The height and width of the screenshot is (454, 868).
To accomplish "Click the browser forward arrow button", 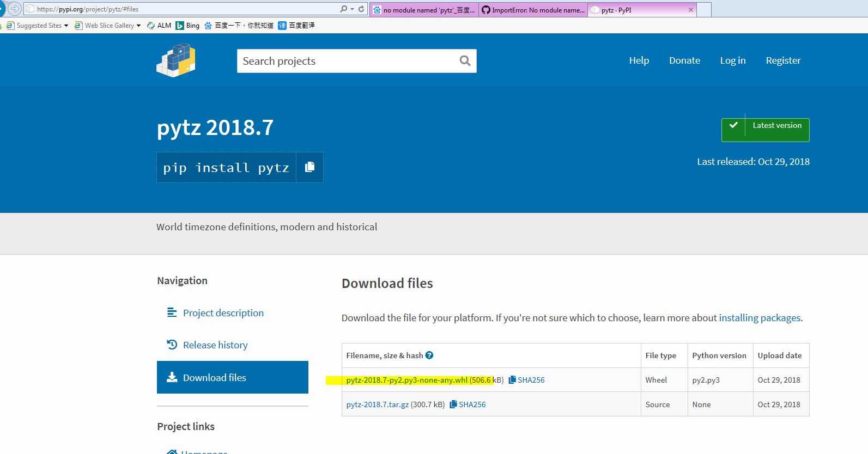I will [x=15, y=9].
